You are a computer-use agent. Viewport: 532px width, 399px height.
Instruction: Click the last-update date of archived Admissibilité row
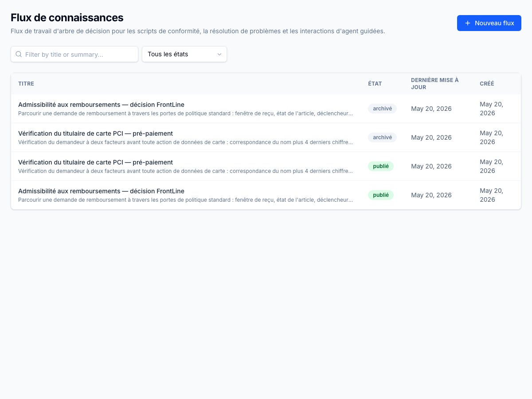(x=431, y=109)
